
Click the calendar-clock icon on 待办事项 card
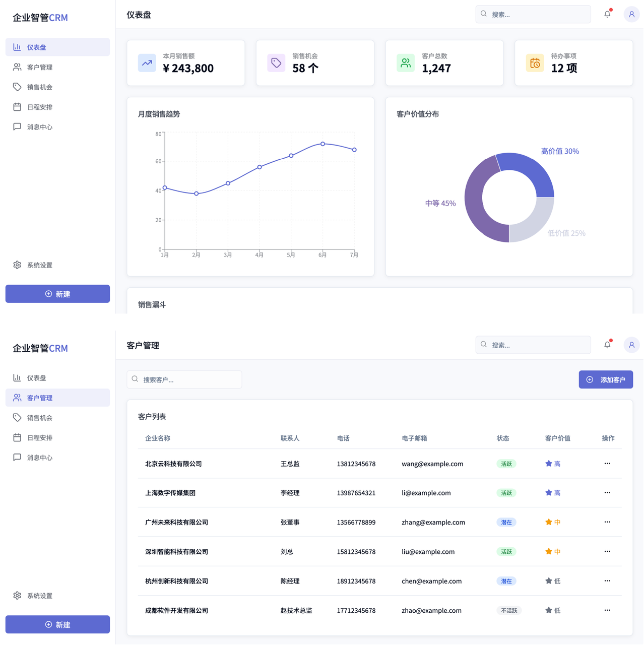535,63
